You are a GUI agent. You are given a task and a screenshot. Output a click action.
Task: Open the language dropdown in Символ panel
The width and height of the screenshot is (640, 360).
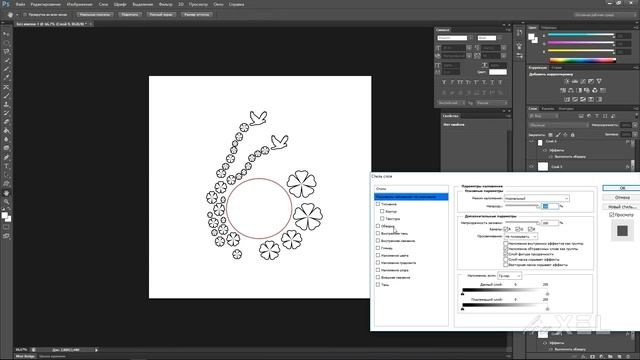[x=451, y=103]
